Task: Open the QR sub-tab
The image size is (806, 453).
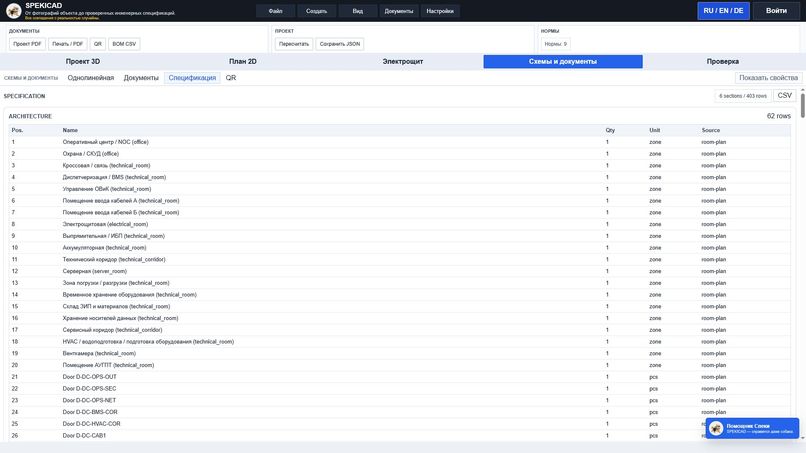Action: tap(231, 78)
